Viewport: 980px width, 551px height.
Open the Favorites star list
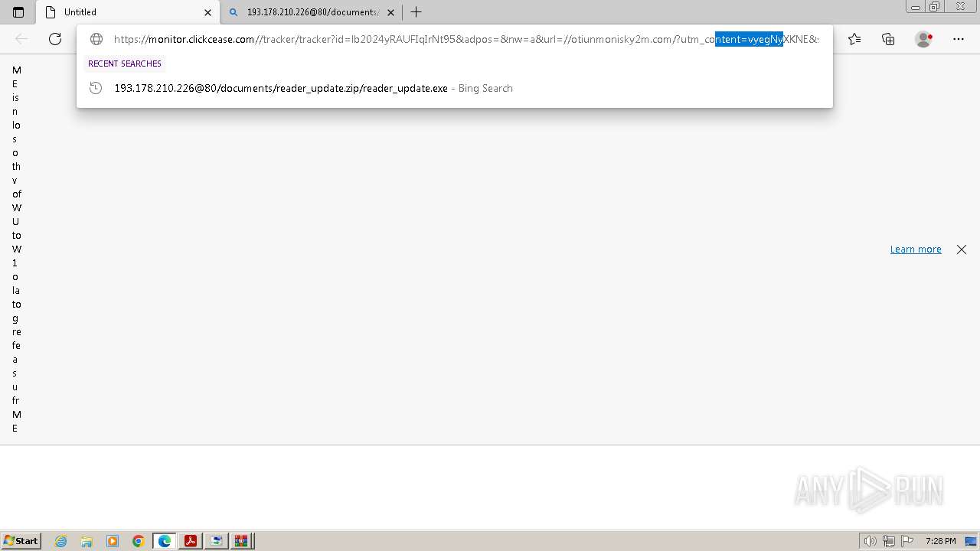click(854, 39)
